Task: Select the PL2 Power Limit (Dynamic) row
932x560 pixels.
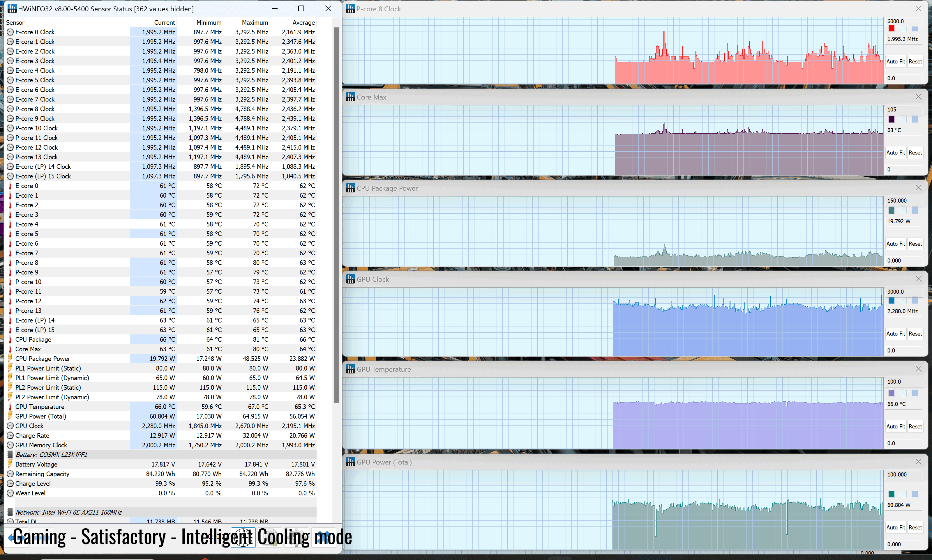Action: 162,397
